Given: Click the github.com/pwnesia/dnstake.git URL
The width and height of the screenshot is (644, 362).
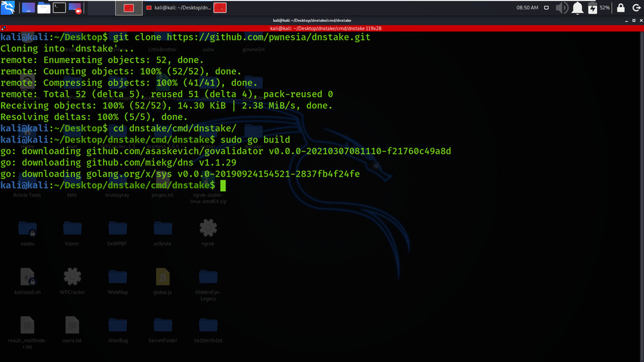Looking at the screenshot, I should coord(269,37).
